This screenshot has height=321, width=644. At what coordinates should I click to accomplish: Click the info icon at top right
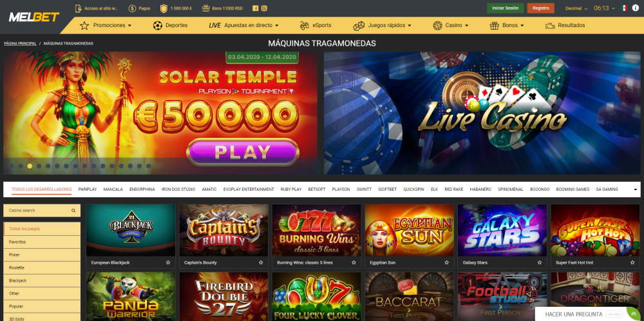pos(636,8)
